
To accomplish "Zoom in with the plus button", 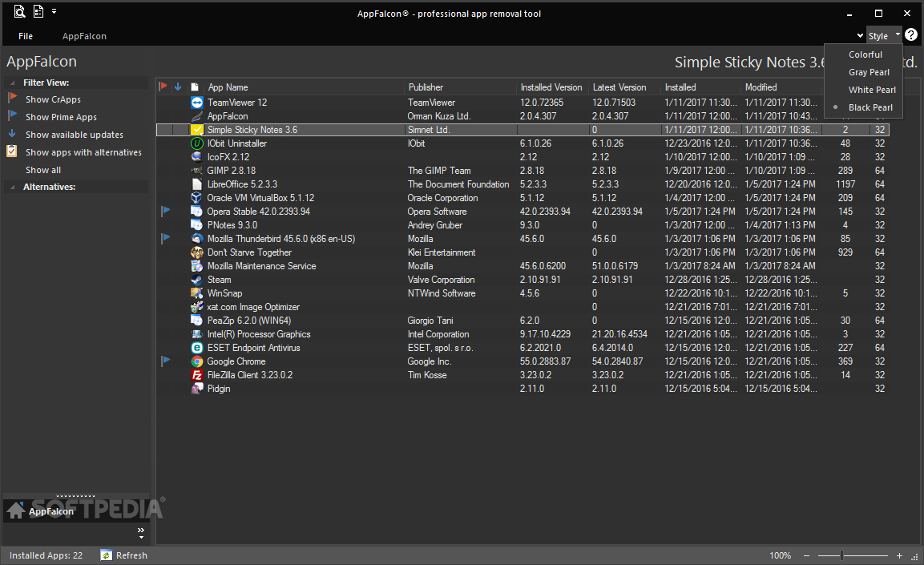I will coord(899,555).
